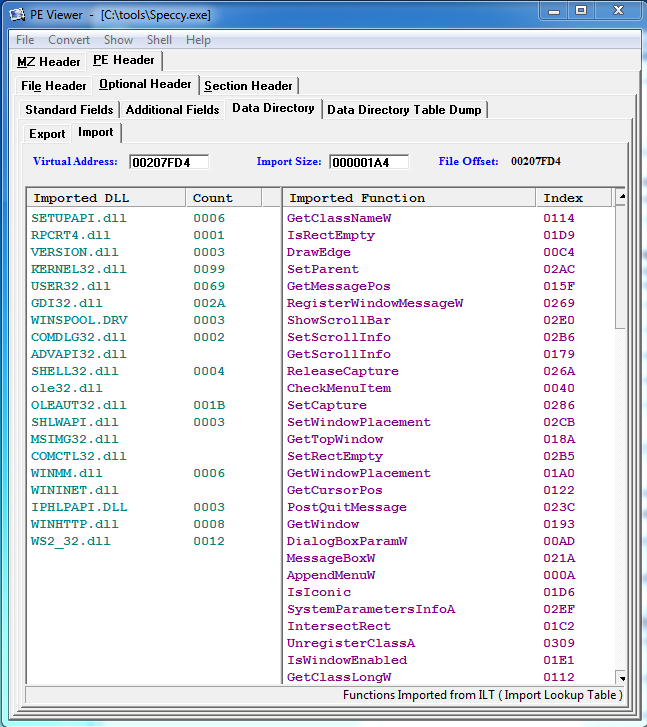The image size is (647, 727).
Task: Click the Imported Function column header
Action: pos(410,198)
